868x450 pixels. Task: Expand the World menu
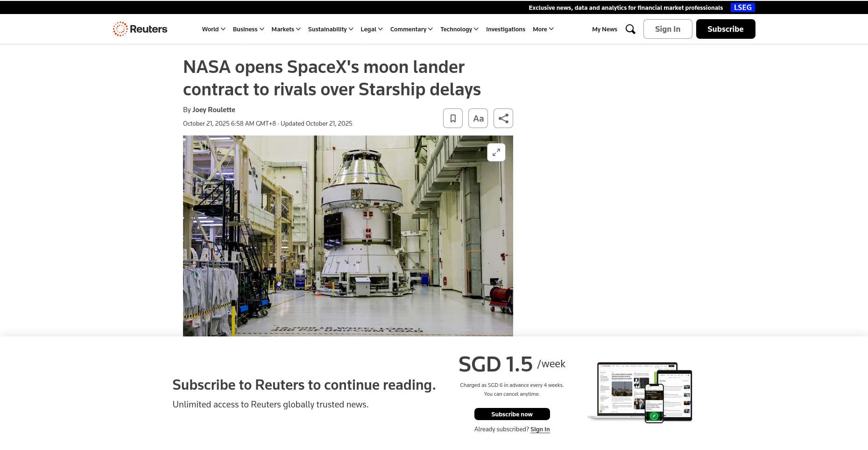click(x=213, y=29)
